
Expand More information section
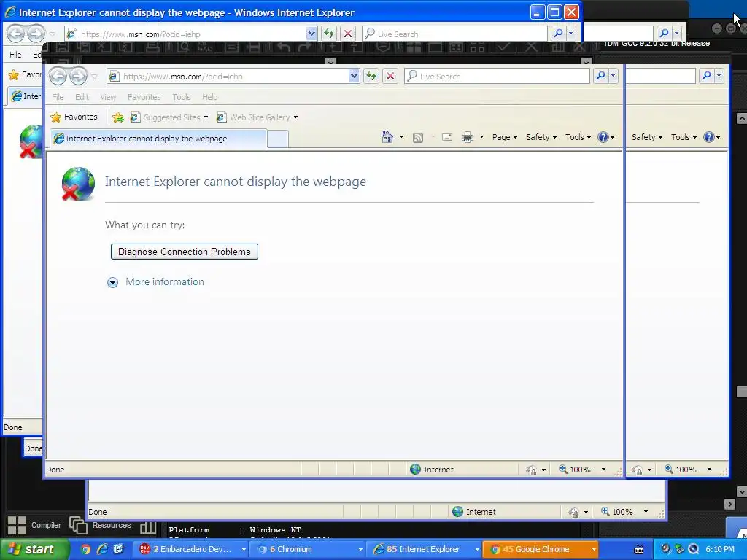pyautogui.click(x=112, y=282)
